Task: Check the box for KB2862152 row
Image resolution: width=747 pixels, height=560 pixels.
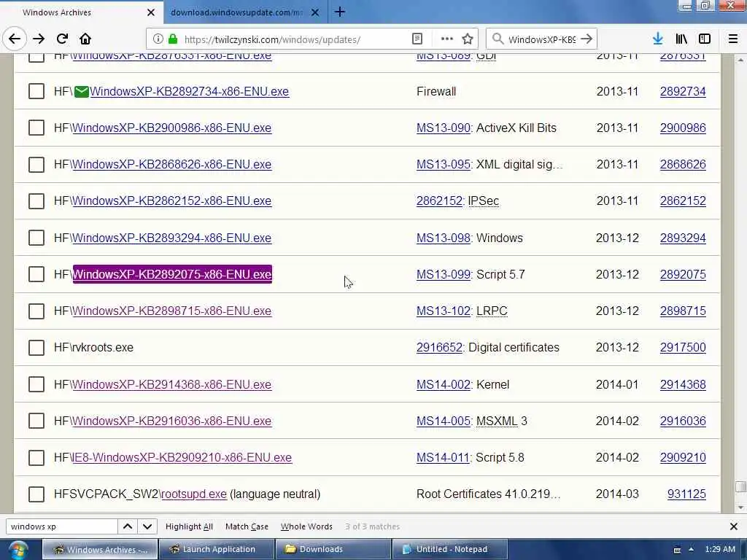Action: [x=36, y=201]
